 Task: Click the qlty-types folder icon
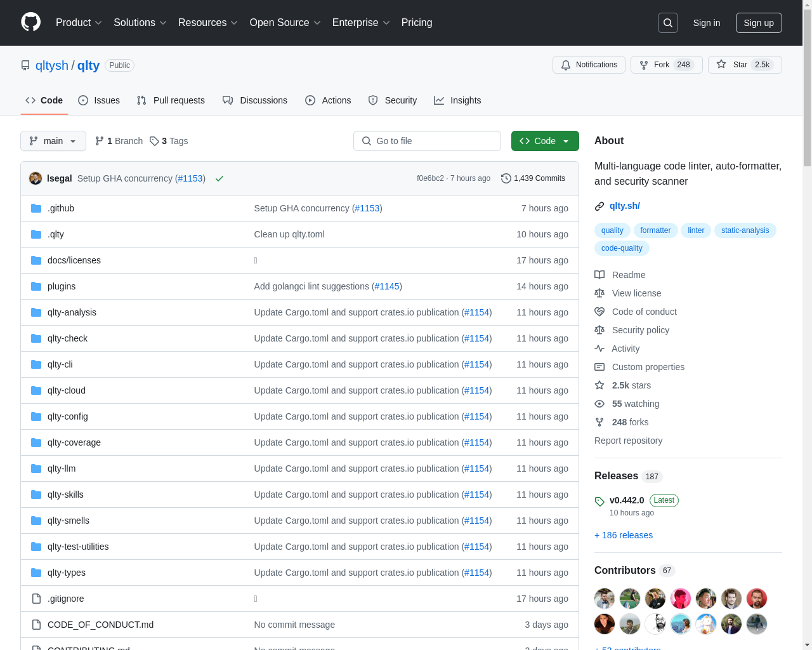(36, 573)
